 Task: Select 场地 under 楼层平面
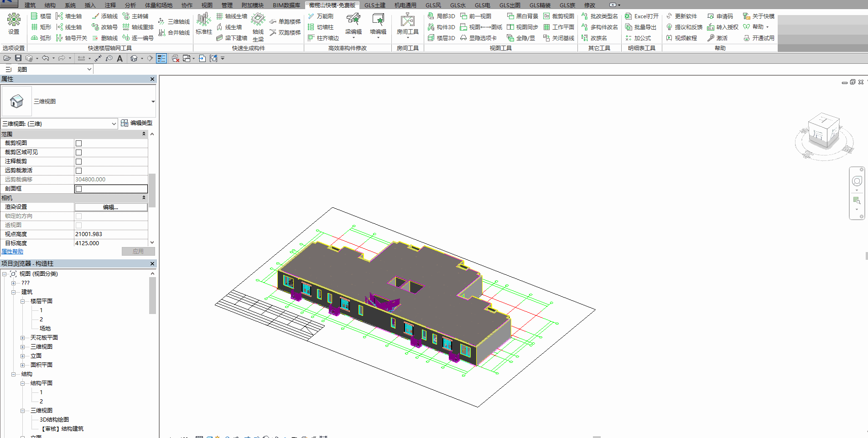[45, 329]
